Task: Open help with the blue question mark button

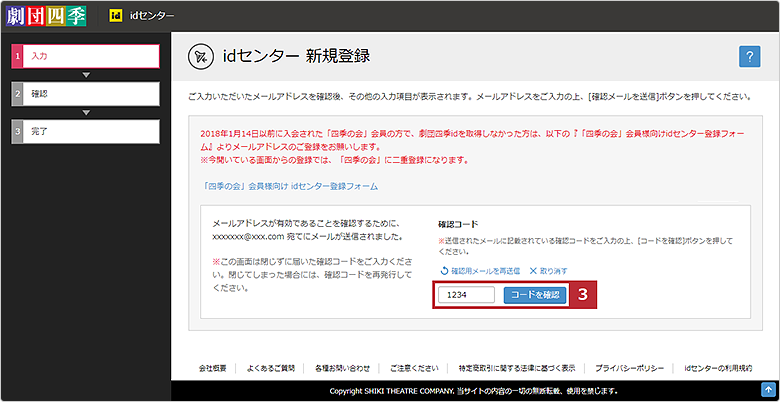Action: 750,56
